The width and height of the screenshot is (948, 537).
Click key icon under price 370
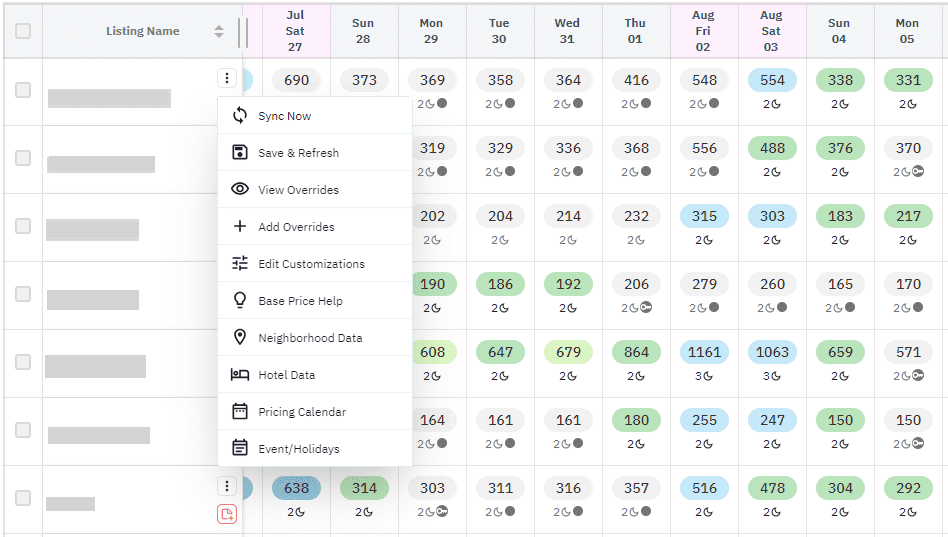(x=918, y=172)
